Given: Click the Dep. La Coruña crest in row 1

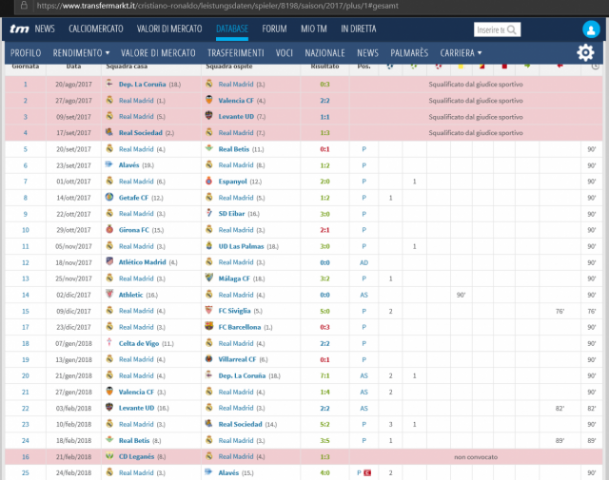Looking at the screenshot, I should coord(110,83).
